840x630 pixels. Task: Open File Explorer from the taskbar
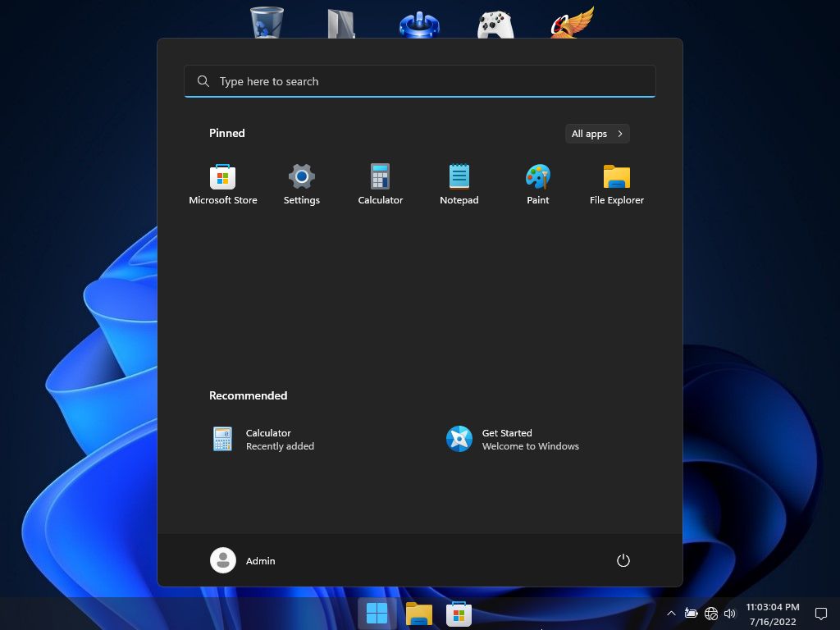(419, 614)
